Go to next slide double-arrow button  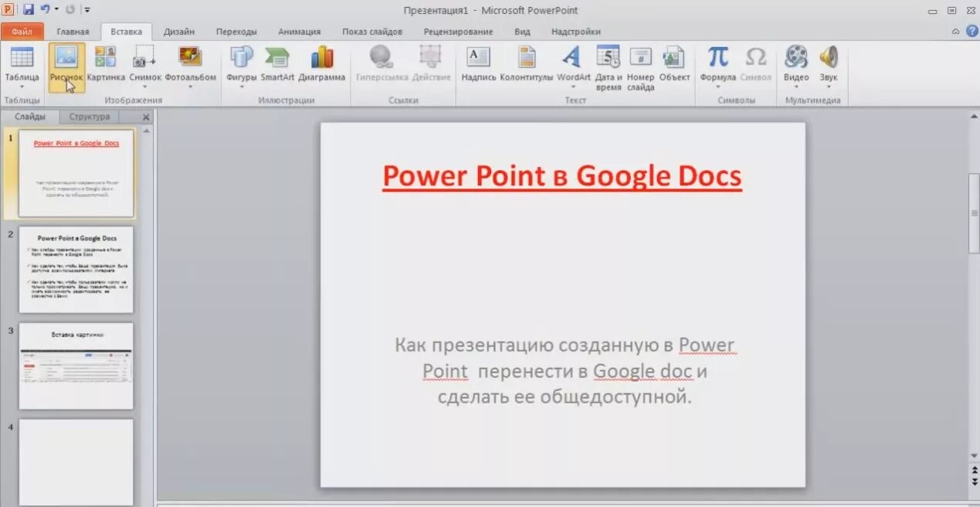click(x=974, y=481)
